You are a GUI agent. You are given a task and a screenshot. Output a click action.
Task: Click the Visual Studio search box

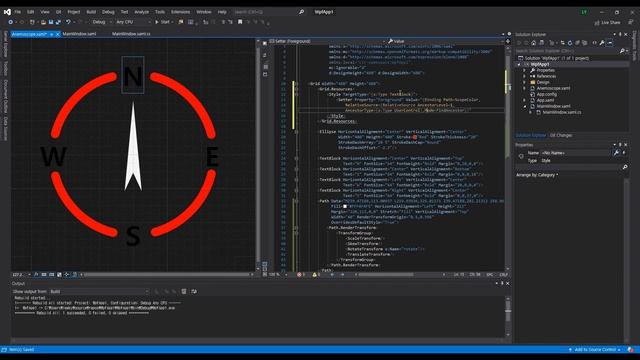[x=268, y=12]
